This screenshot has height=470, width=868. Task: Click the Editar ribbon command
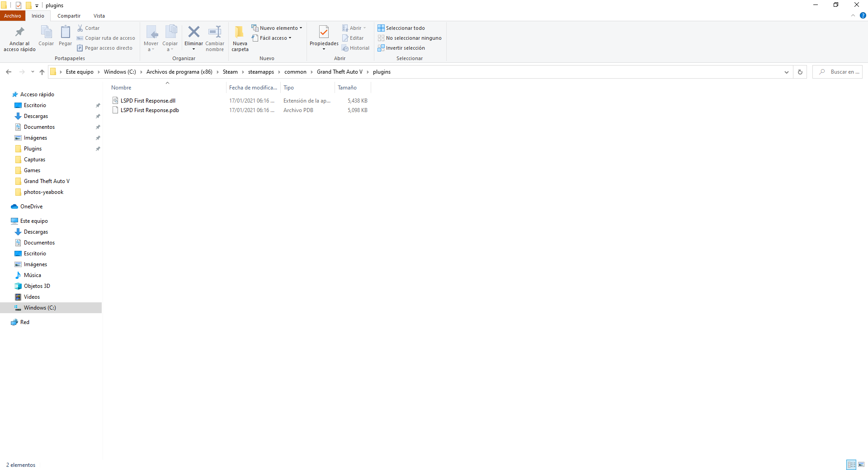[x=353, y=38]
